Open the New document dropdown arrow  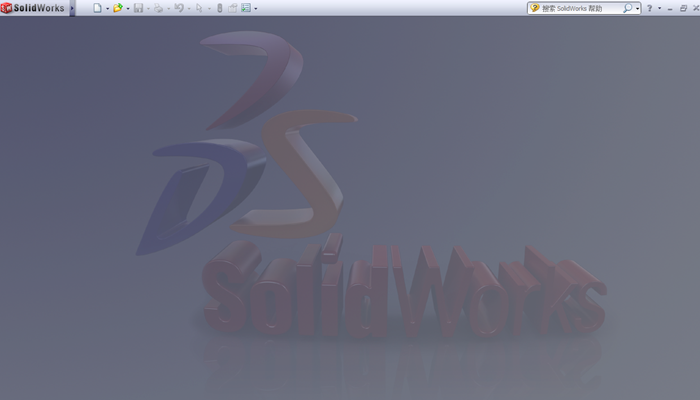108,8
